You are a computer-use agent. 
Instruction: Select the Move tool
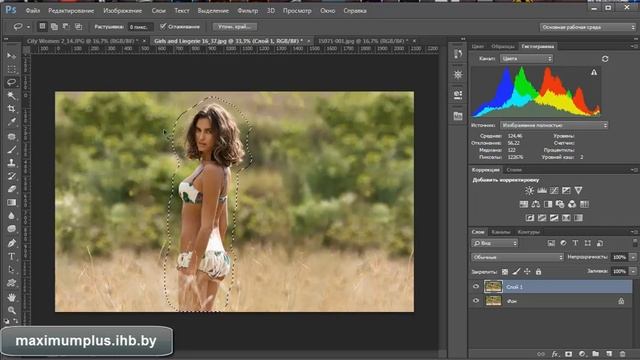[11, 56]
